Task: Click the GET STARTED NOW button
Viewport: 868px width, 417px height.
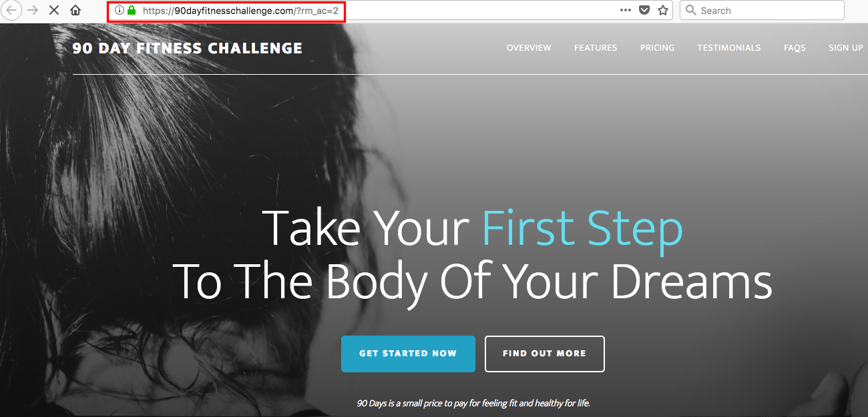Action: [x=408, y=354]
